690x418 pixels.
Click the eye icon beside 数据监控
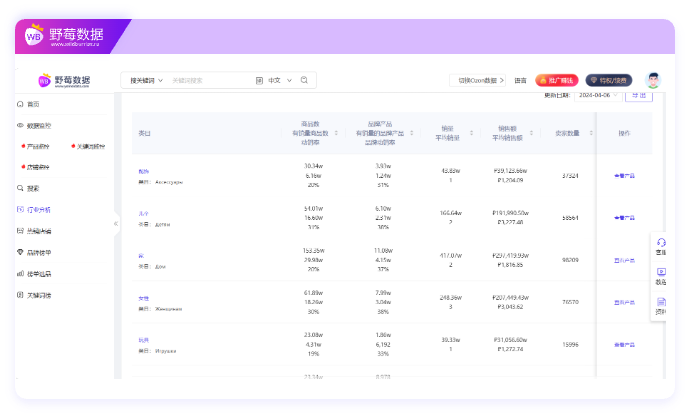(x=20, y=125)
